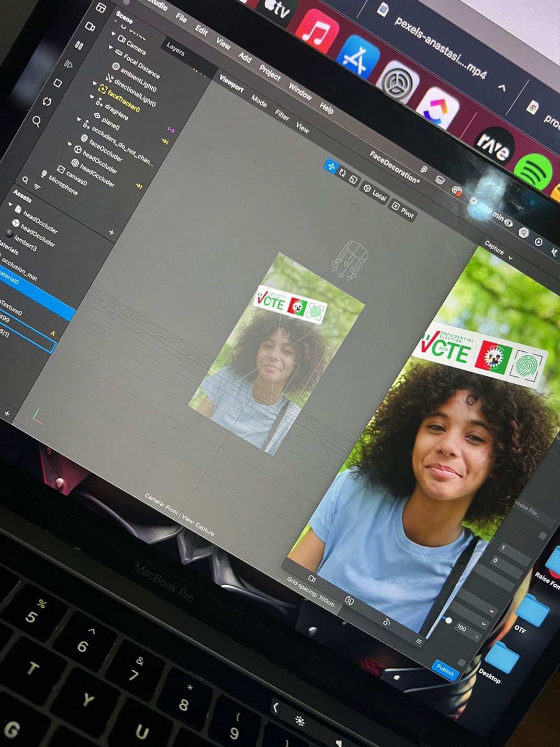Click the inspector field showing 0
Image resolution: width=560 pixels, height=747 pixels.
506,567
